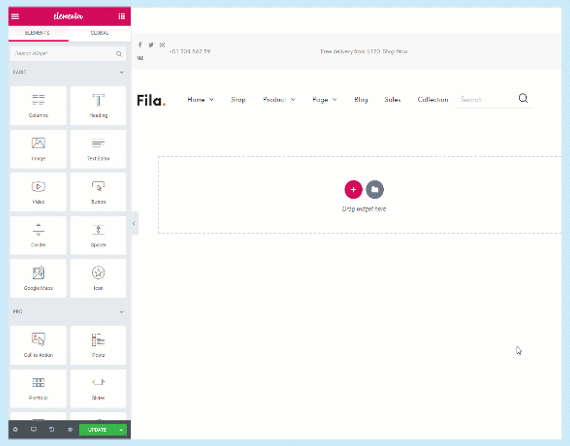Click the gray add template folder button
570x446 pixels.
pos(375,189)
